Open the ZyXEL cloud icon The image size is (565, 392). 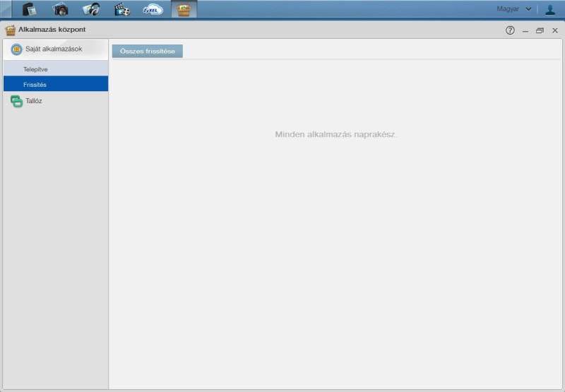153,9
